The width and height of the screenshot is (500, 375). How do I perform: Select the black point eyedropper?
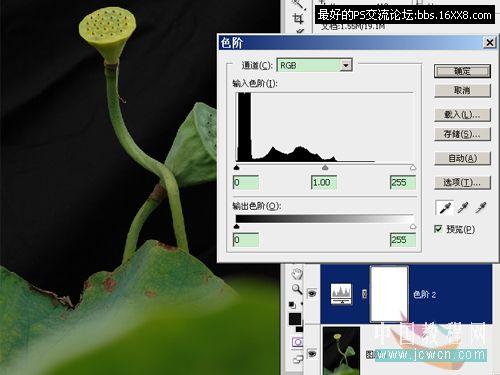tap(444, 208)
